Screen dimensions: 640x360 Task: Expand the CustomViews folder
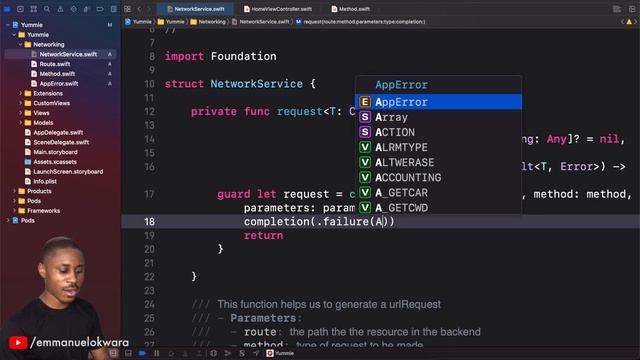pos(20,103)
